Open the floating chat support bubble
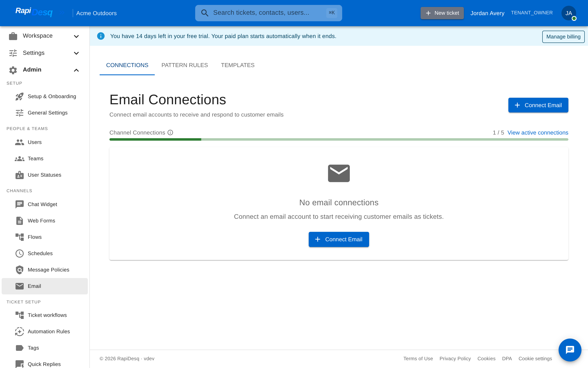This screenshot has width=588, height=368. 570,350
